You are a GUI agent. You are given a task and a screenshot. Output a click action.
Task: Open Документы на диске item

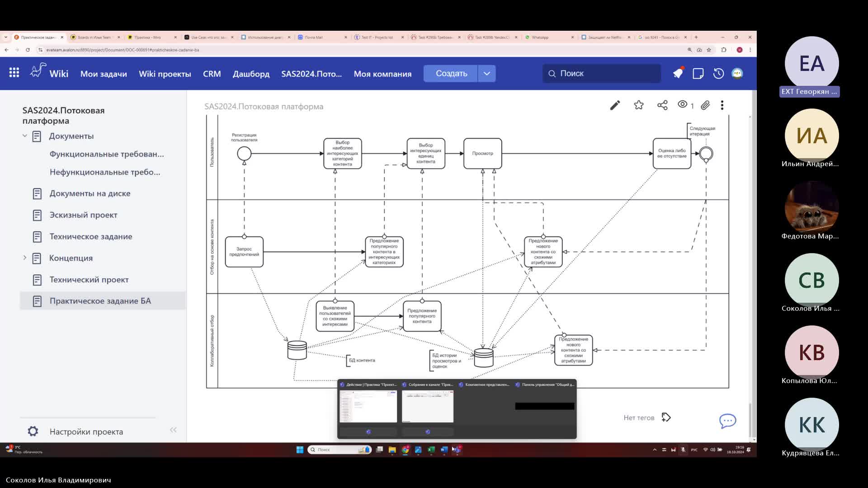[90, 193]
